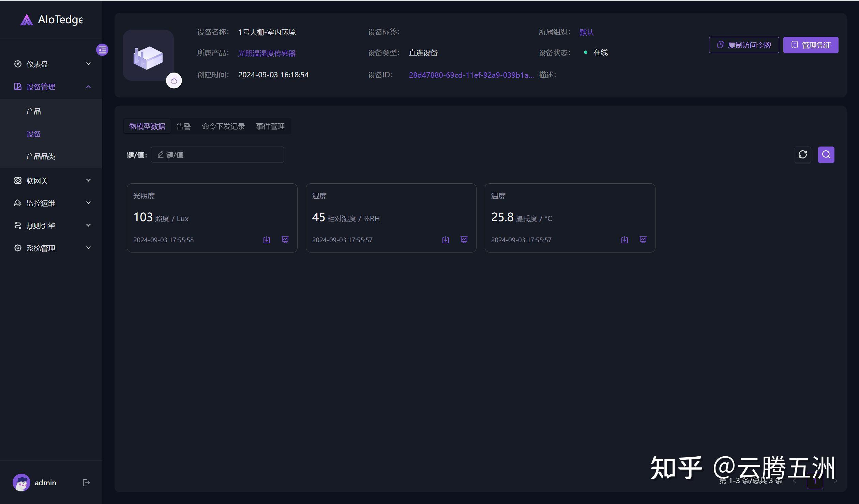Download 光照度 data via its download icon
This screenshot has height=504, width=859.
267,240
